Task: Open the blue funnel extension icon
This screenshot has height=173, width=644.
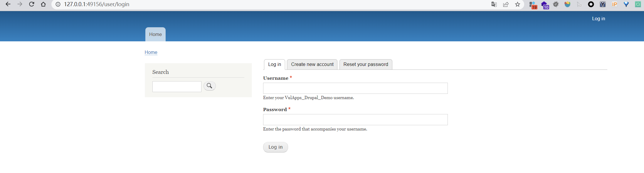Action: (x=626, y=4)
